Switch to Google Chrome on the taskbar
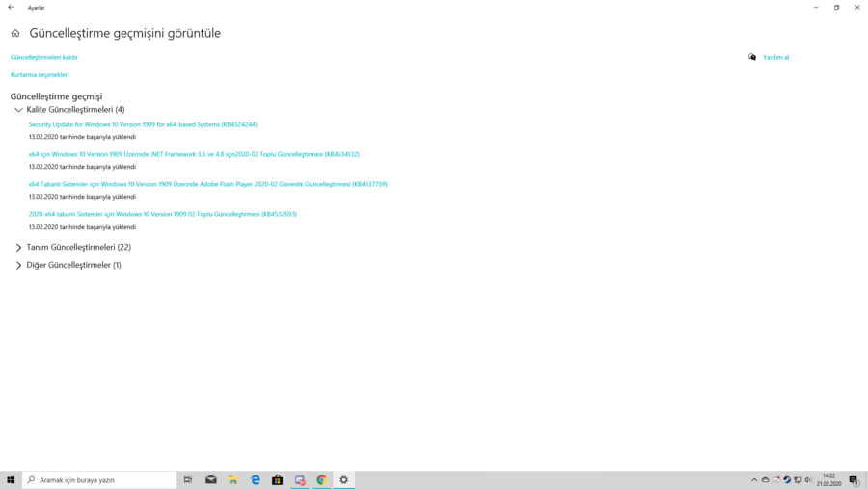 [x=321, y=480]
